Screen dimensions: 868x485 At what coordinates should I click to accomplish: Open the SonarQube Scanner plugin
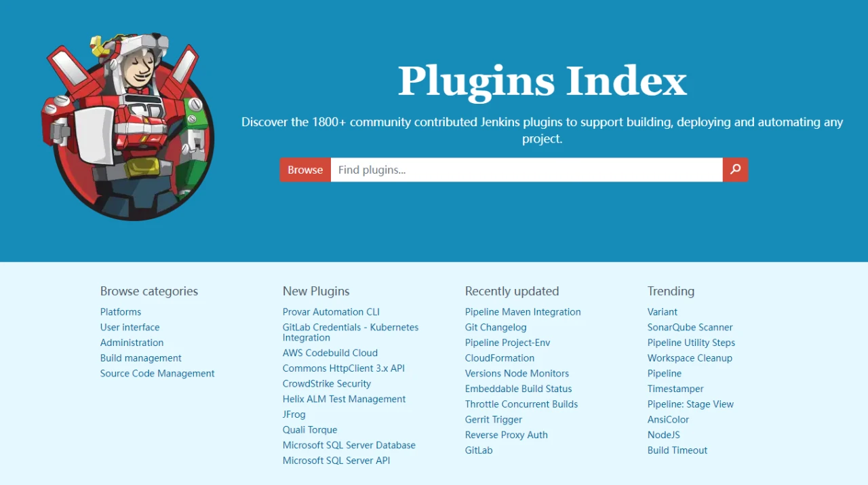(690, 328)
